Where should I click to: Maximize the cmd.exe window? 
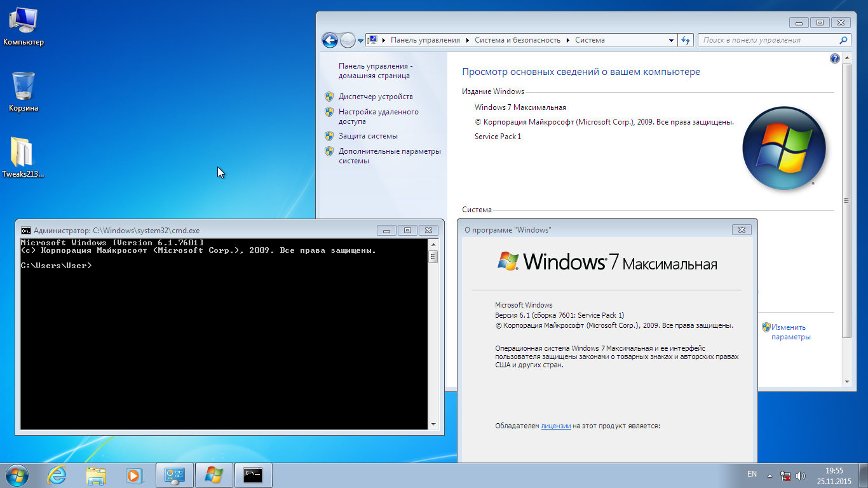tap(408, 230)
